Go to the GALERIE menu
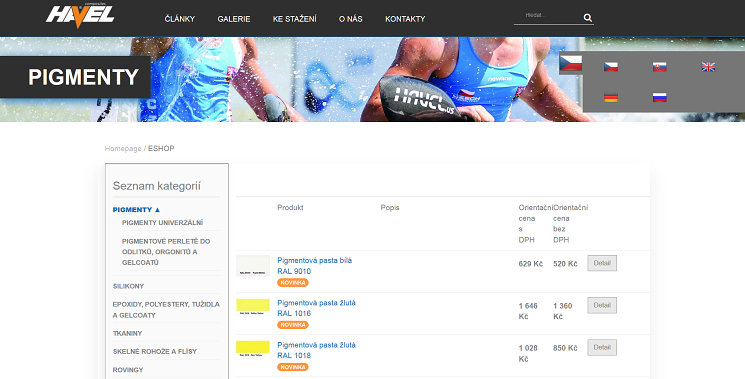Image resolution: width=745 pixels, height=379 pixels. click(x=234, y=19)
